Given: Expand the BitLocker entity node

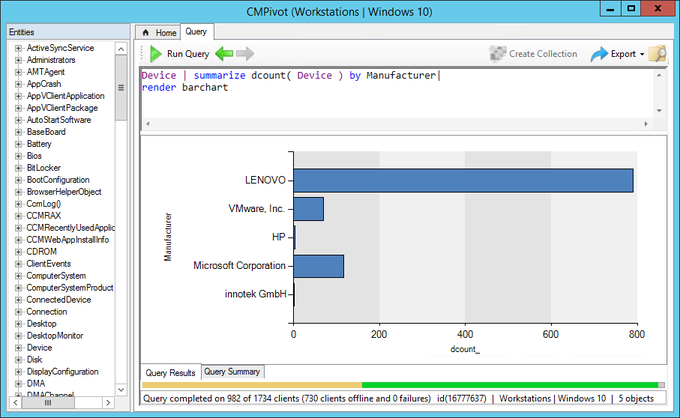Looking at the screenshot, I should pos(18,168).
